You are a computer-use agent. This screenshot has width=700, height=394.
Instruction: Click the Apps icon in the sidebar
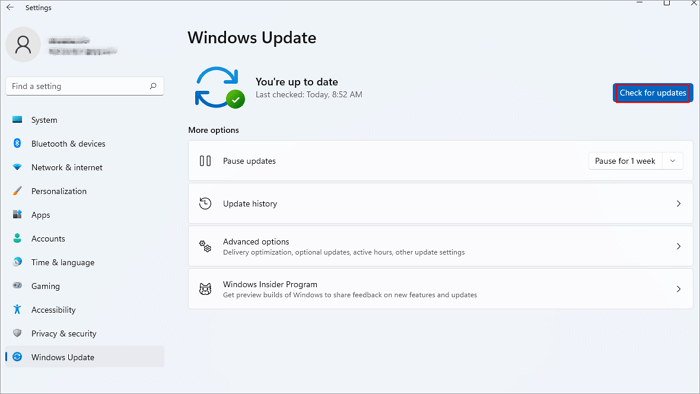click(17, 215)
